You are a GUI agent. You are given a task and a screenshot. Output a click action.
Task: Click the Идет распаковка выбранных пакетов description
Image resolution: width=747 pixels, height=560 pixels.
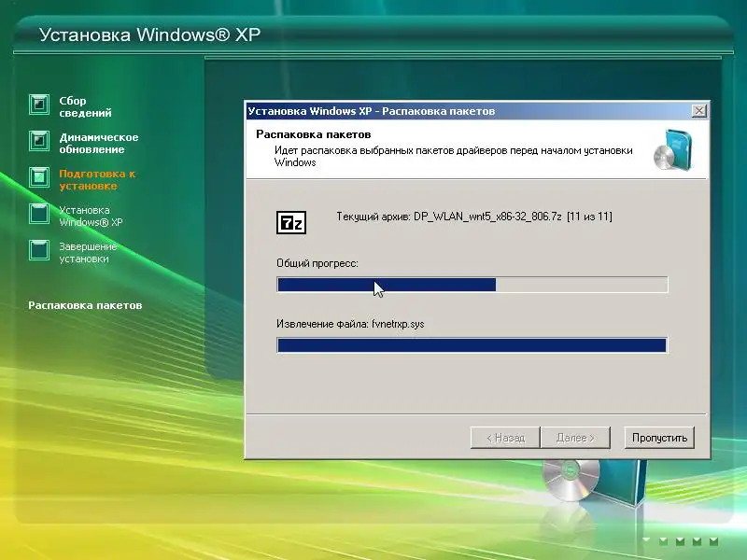(x=453, y=156)
